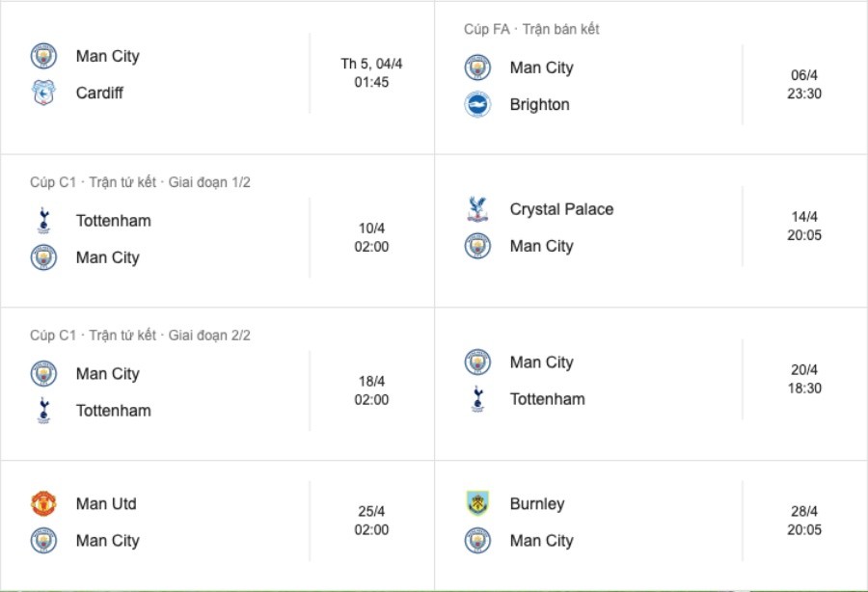Open the Man City vs Brighton match details
Image resolution: width=868 pixels, height=592 pixels.
[x=646, y=85]
